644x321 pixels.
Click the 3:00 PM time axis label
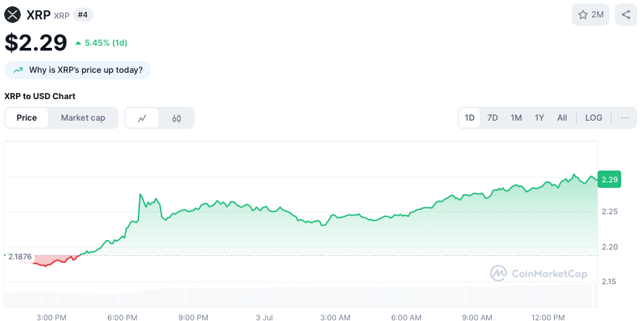pos(51,318)
